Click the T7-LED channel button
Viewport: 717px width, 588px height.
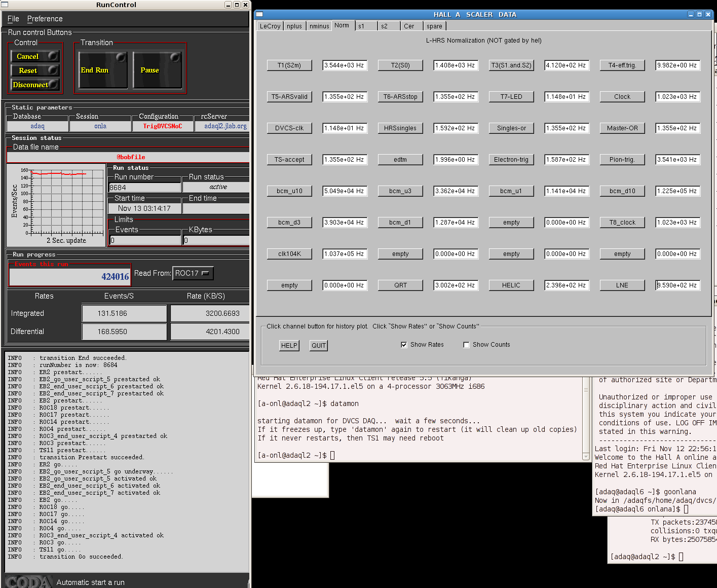(x=511, y=97)
